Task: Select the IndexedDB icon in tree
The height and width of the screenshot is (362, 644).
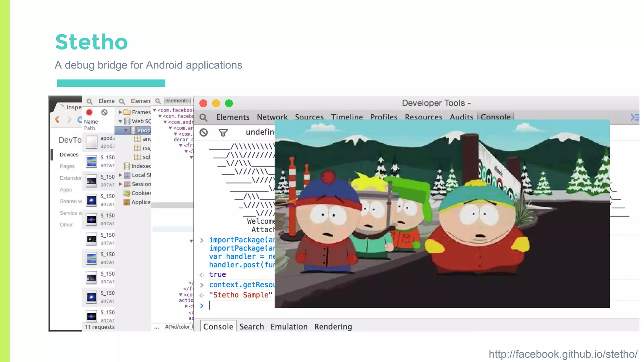Action: (x=127, y=166)
